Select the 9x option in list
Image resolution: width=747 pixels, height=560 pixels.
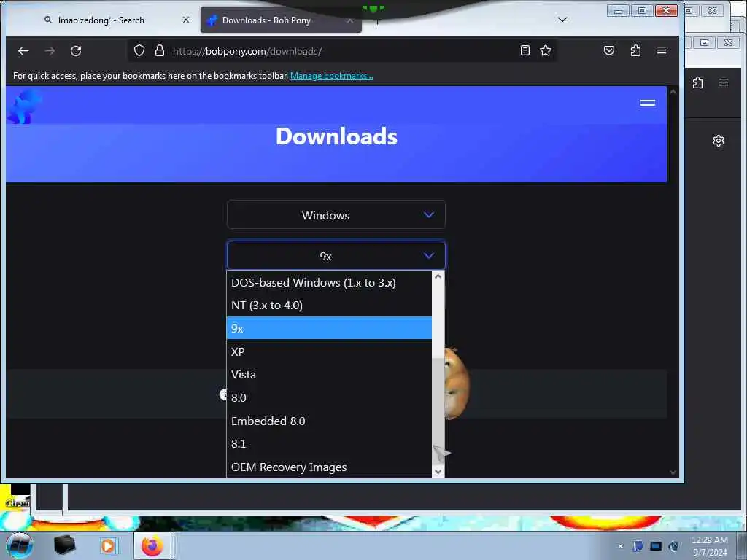coord(329,328)
